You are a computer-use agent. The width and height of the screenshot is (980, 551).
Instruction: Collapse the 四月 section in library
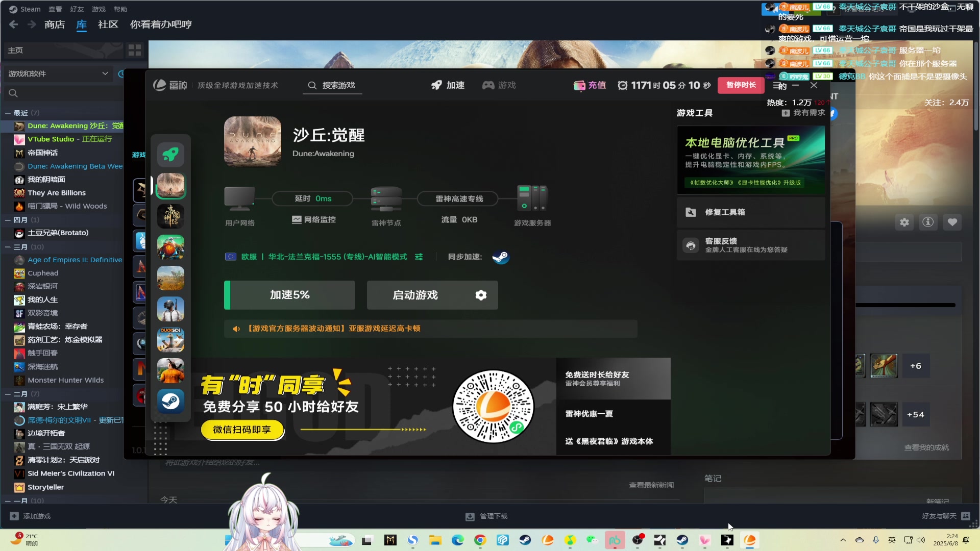[8, 220]
